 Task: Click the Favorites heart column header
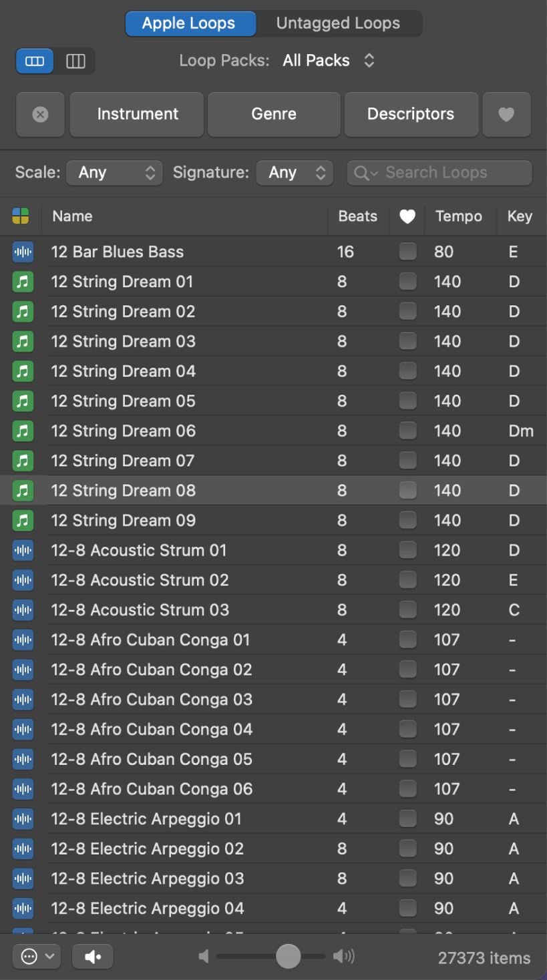[407, 216]
